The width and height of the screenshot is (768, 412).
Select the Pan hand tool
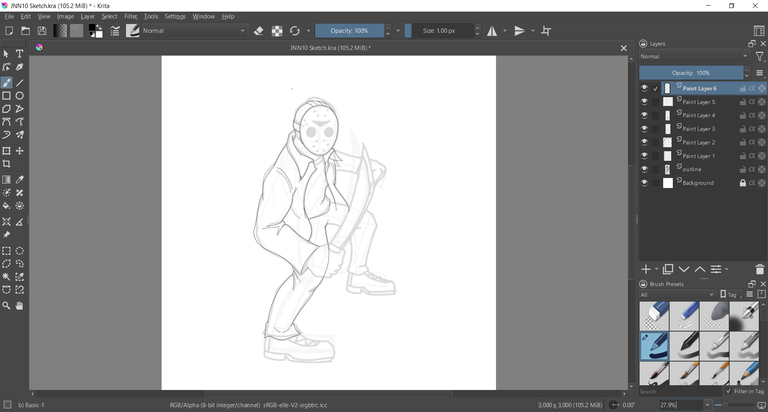pyautogui.click(x=20, y=306)
